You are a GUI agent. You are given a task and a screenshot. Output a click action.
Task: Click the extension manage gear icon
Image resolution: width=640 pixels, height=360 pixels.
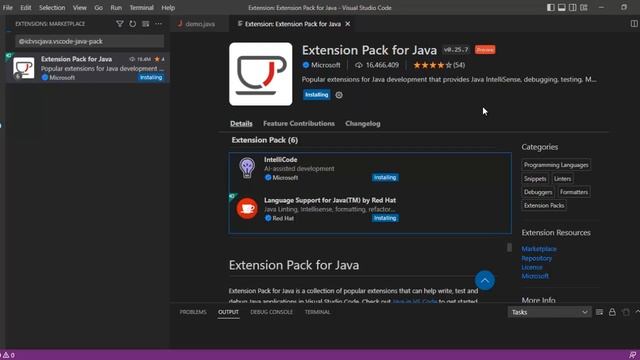coord(339,95)
